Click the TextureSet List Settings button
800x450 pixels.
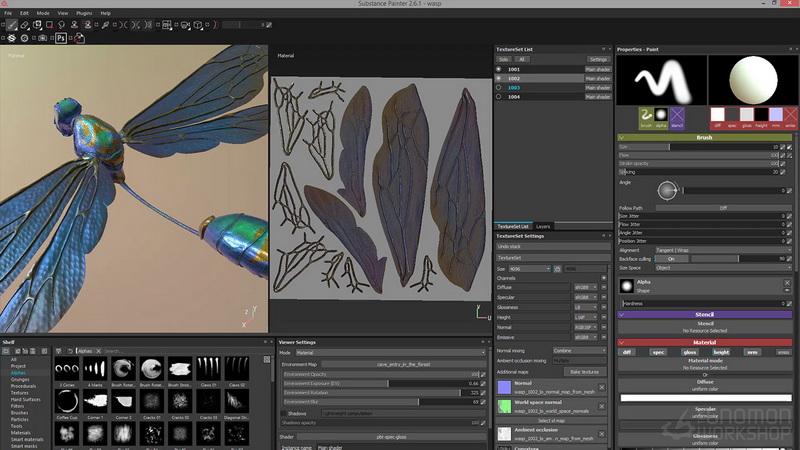tap(598, 59)
